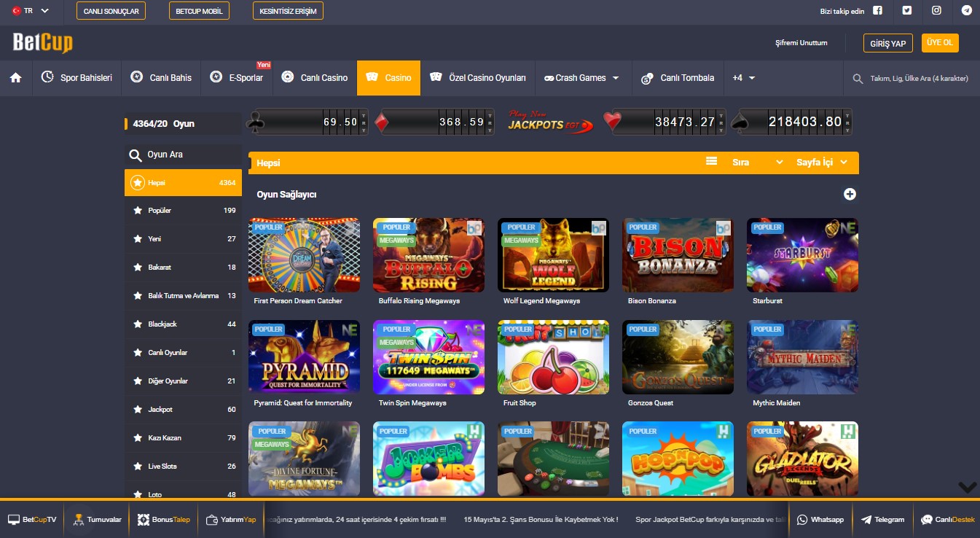The image size is (980, 538).
Task: Open Canlı Casino tab
Action: (x=315, y=78)
